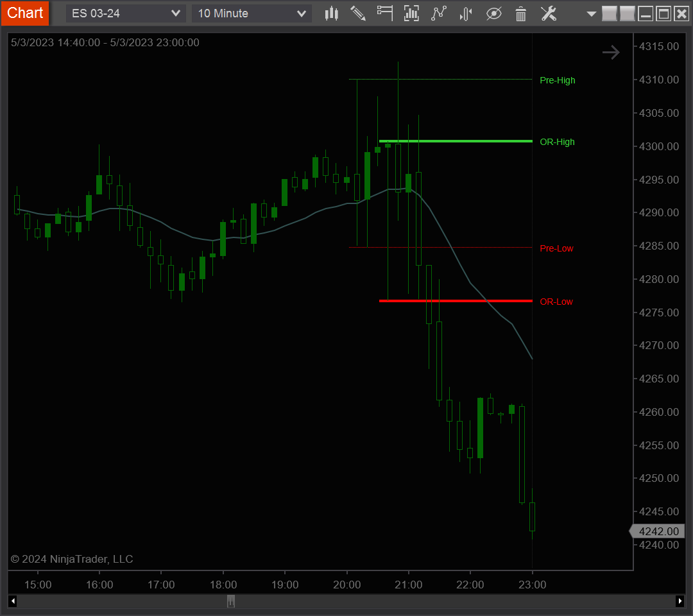
Task: Click the OR-Low label
Action: [x=556, y=302]
